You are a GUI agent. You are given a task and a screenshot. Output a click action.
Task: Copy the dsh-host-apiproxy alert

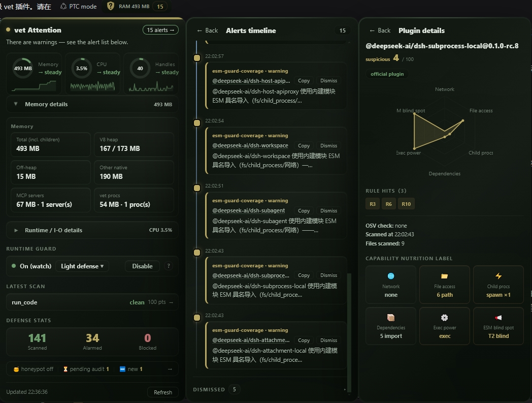[x=304, y=80]
